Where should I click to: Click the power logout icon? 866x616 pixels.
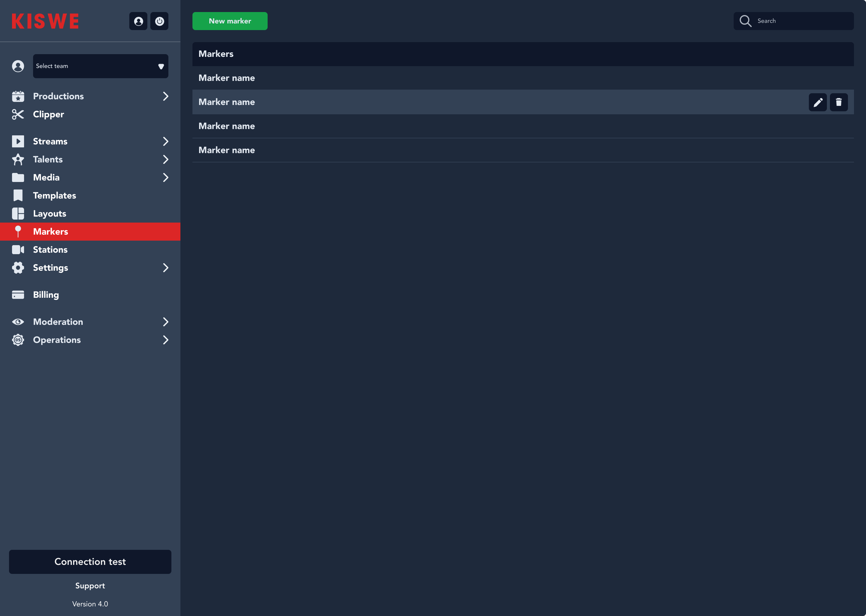159,21
